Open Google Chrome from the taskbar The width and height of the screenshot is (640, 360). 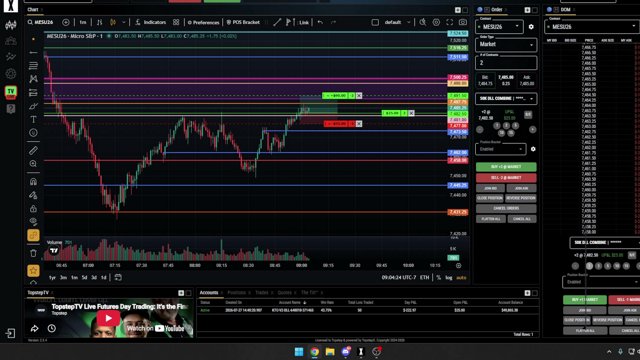coord(314,351)
